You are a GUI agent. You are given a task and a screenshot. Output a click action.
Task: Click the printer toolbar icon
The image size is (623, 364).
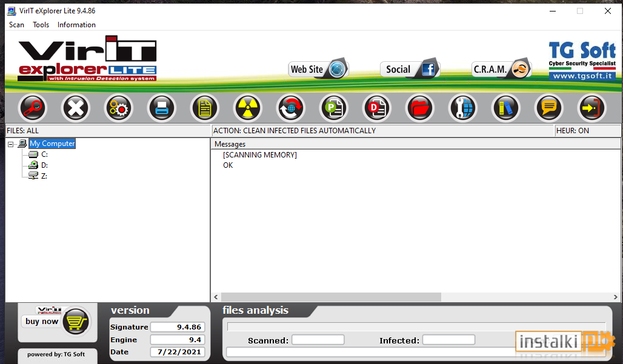coord(162,108)
